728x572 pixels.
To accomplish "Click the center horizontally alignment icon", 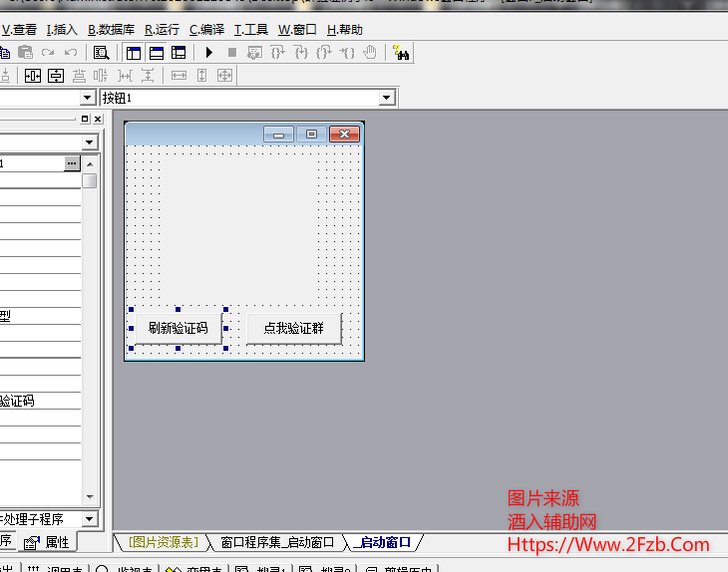I will (33, 75).
